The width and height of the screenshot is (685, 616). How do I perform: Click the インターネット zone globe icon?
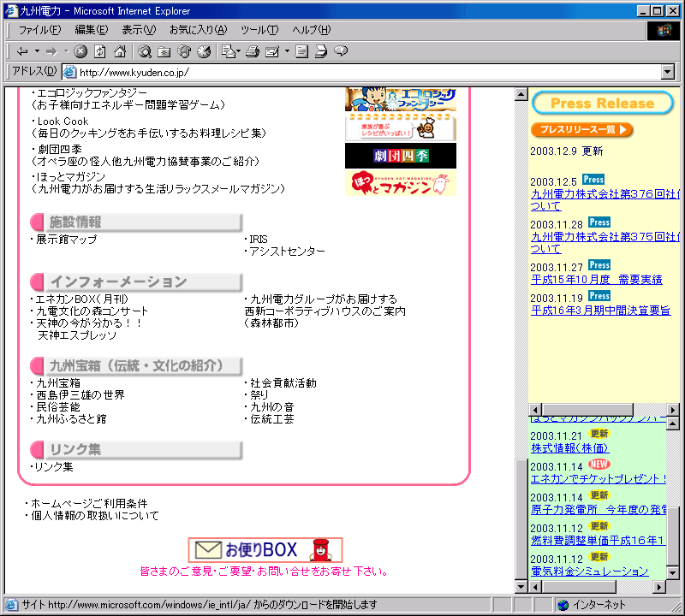pyautogui.click(x=563, y=605)
